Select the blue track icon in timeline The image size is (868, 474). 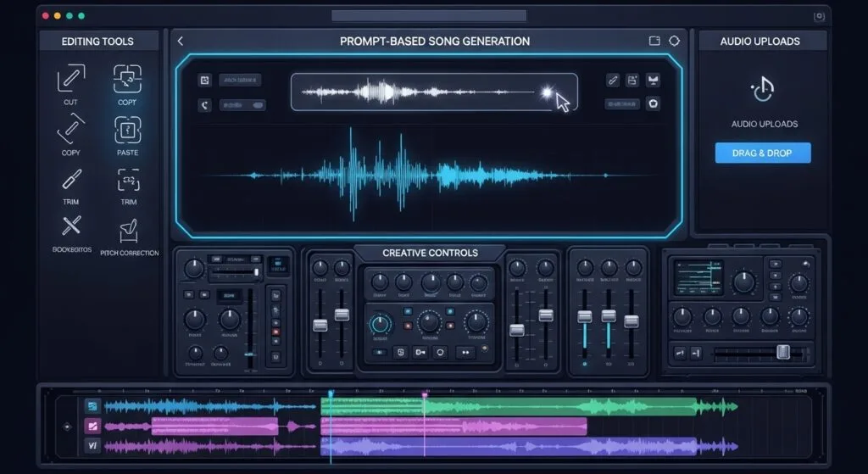tap(92, 406)
